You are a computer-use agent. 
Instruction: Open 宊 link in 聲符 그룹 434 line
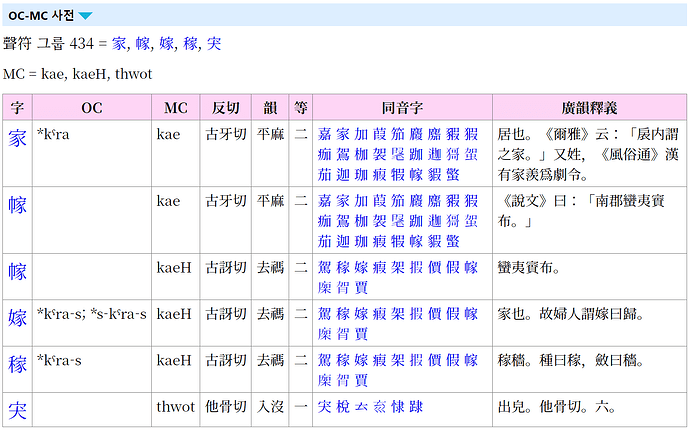click(x=214, y=44)
